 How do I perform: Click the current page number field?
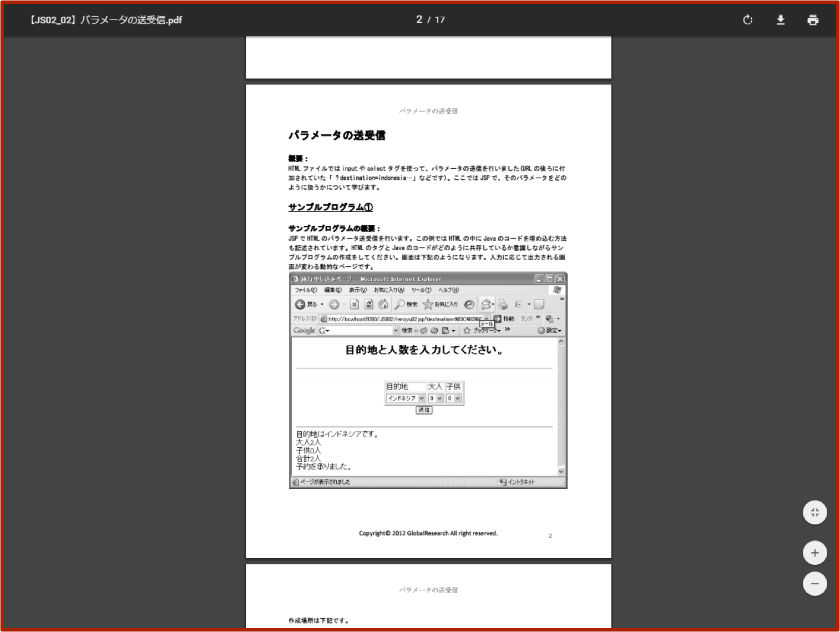click(419, 19)
